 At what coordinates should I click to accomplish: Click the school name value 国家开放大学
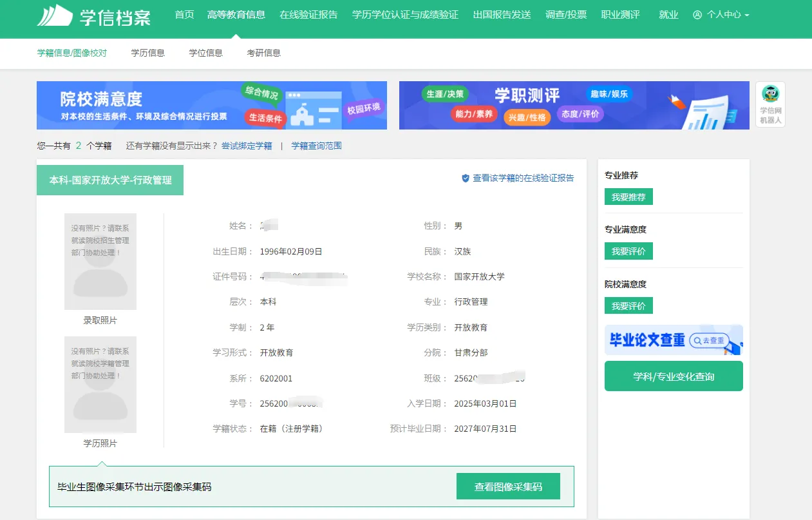point(480,276)
